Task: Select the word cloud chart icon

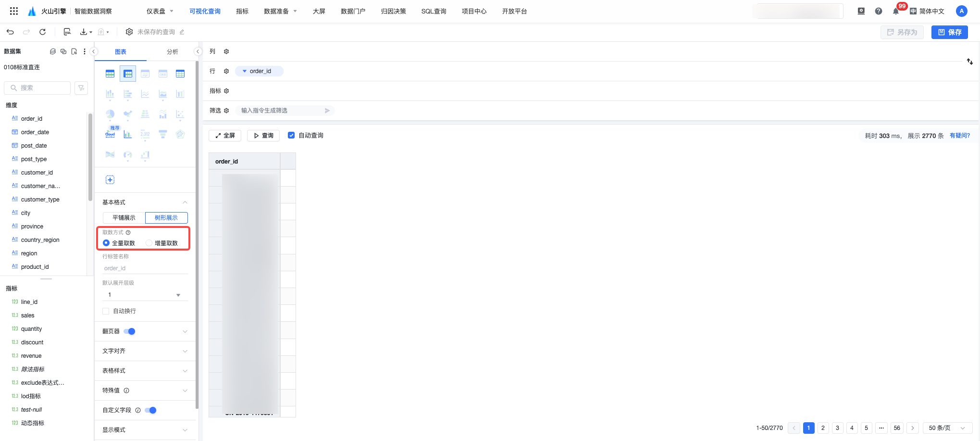Action: point(110,134)
